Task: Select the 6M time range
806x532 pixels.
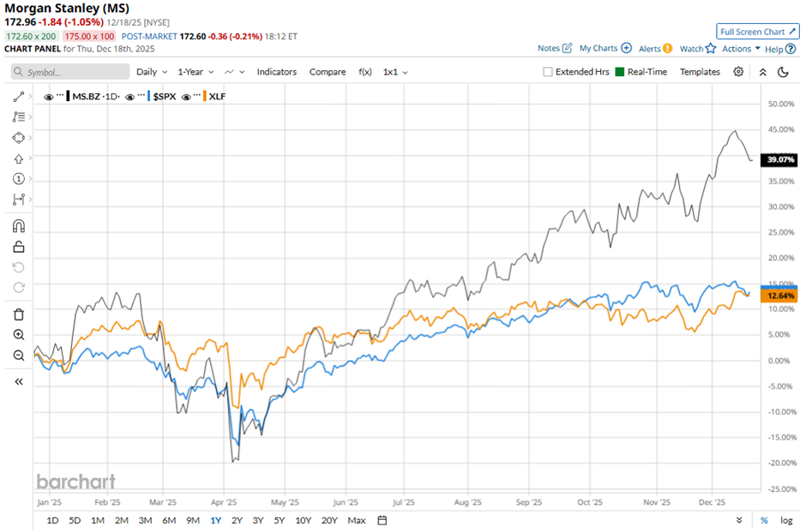Action: 169,520
